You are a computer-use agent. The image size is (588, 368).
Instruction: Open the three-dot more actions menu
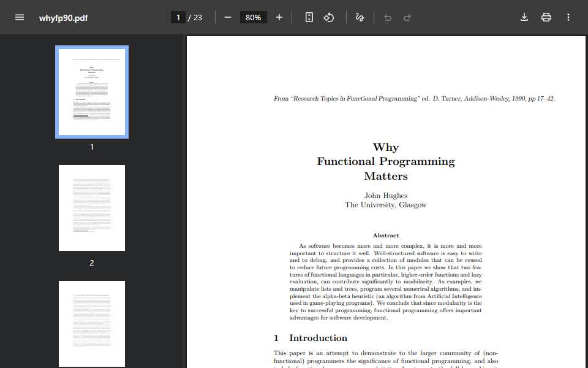pyautogui.click(x=568, y=17)
